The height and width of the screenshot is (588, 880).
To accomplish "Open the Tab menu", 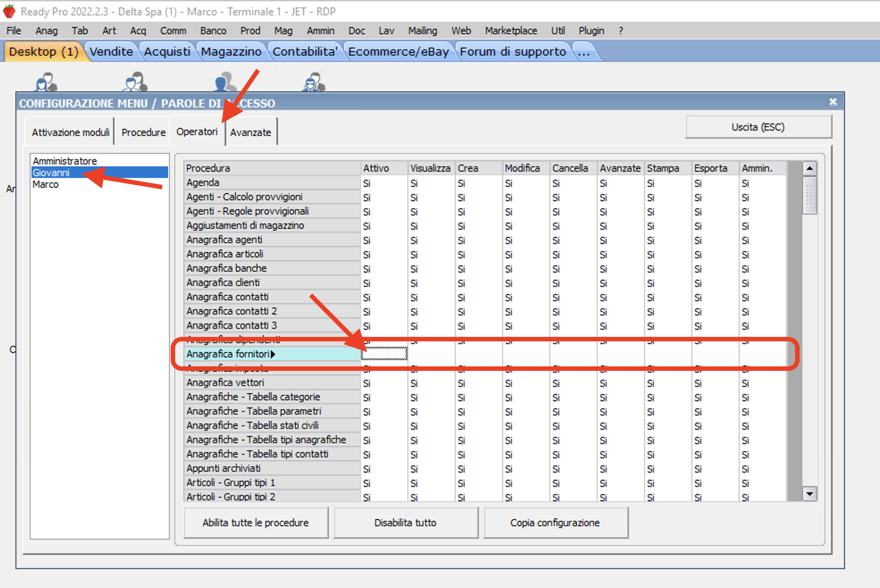I will coord(80,30).
